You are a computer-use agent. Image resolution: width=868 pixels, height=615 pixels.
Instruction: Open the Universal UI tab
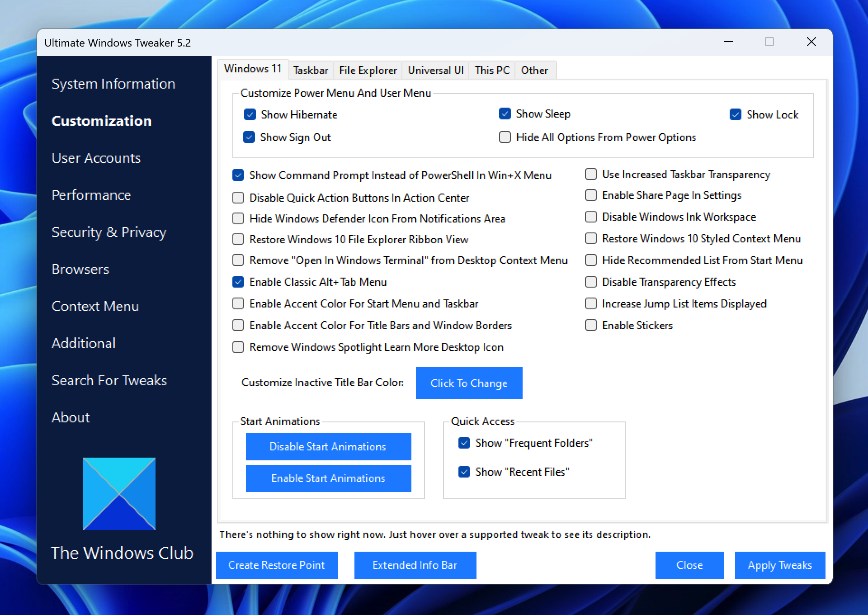click(435, 71)
